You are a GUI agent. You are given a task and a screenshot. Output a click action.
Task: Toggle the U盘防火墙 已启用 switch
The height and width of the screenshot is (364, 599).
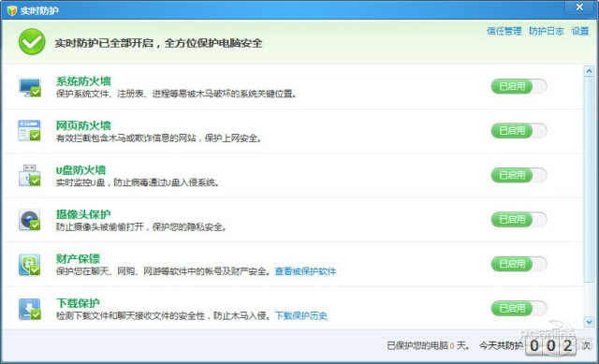pyautogui.click(x=519, y=175)
